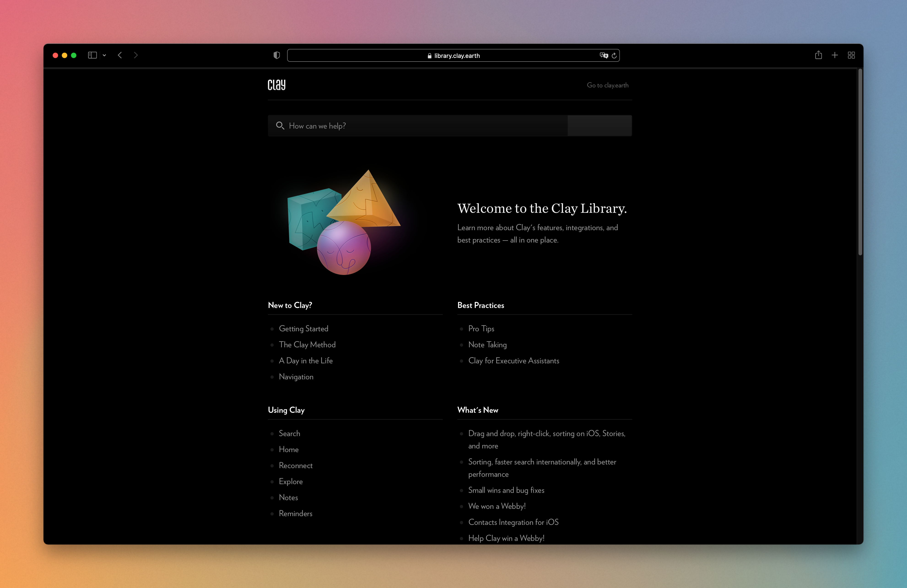Reload the page with the refresh icon
Image resolution: width=907 pixels, height=588 pixels.
pyautogui.click(x=614, y=56)
